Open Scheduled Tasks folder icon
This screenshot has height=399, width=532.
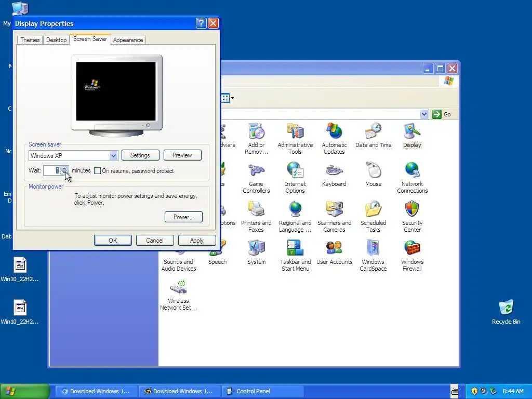(373, 217)
